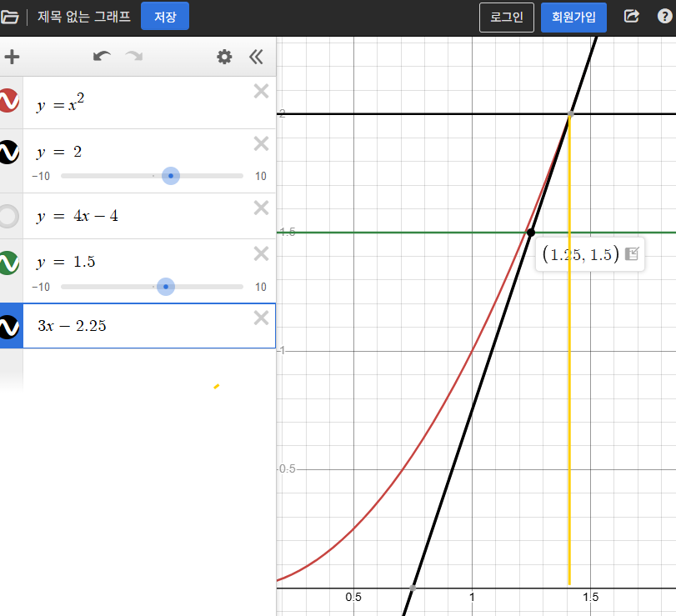
Task: Click the redo arrow icon
Action: click(134, 57)
